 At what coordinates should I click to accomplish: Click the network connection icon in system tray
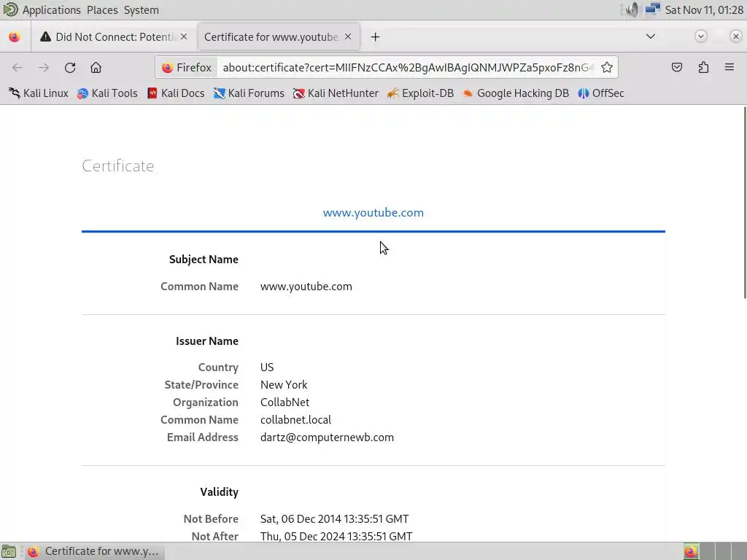point(653,10)
